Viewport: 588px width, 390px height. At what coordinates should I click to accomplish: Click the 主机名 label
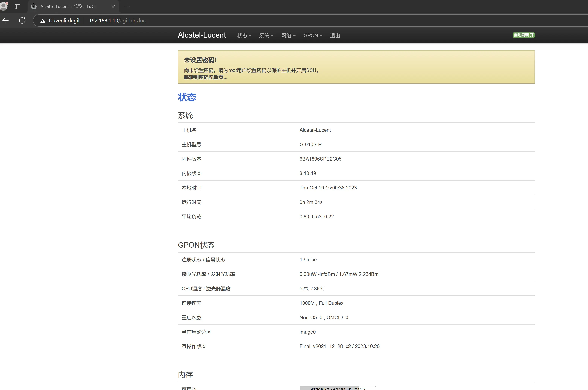tap(189, 130)
